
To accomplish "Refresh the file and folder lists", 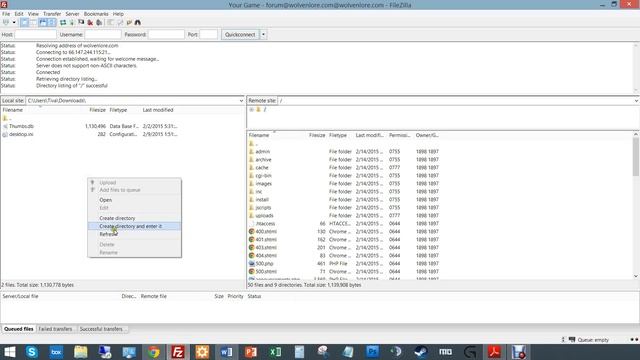I will tap(63, 22).
